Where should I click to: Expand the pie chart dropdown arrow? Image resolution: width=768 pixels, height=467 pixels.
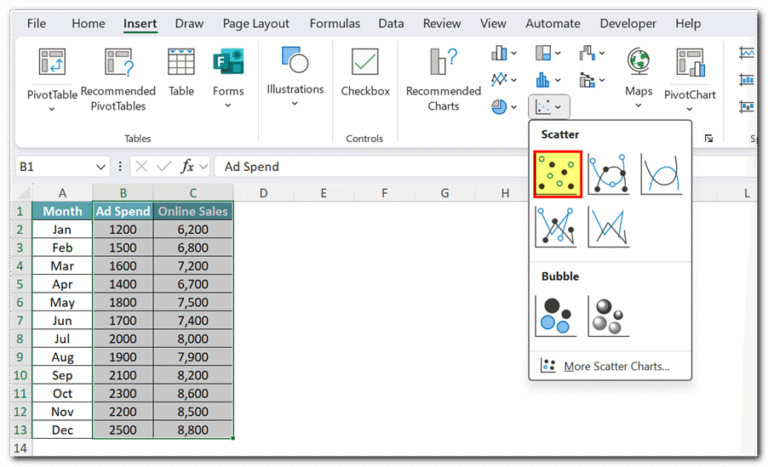[514, 106]
